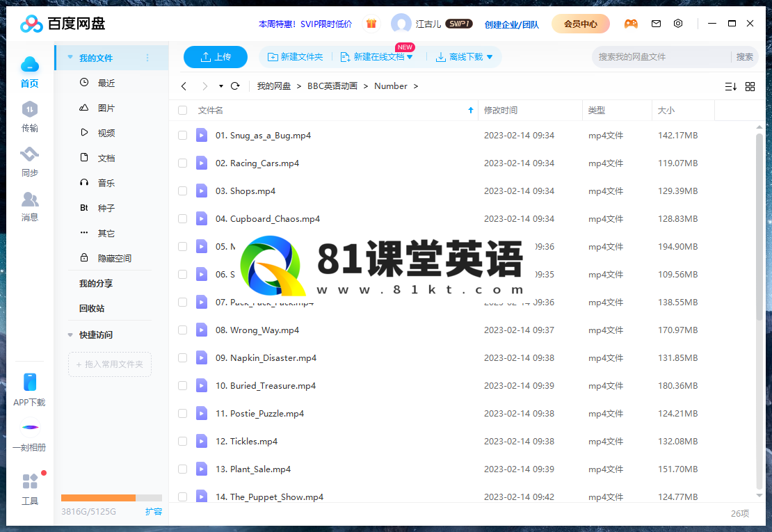The width and height of the screenshot is (772, 532).
Task: Click the video icon of 12. Tickles.mp4
Action: point(202,441)
